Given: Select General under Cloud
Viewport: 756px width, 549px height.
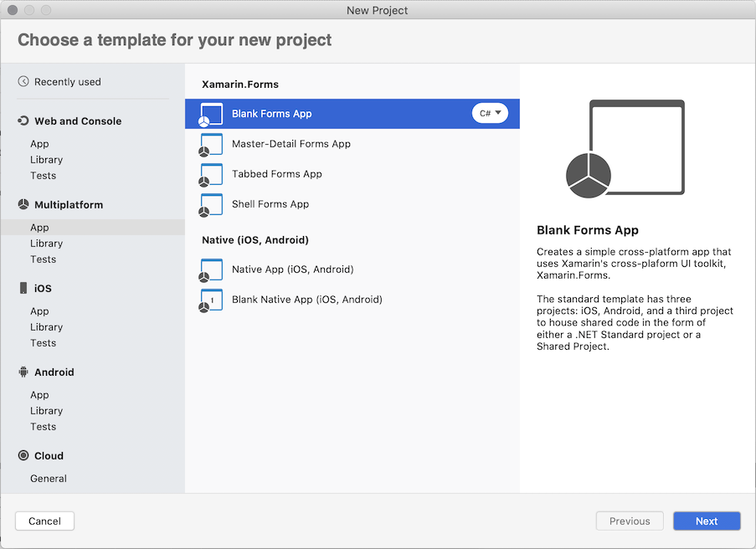Looking at the screenshot, I should coord(49,478).
